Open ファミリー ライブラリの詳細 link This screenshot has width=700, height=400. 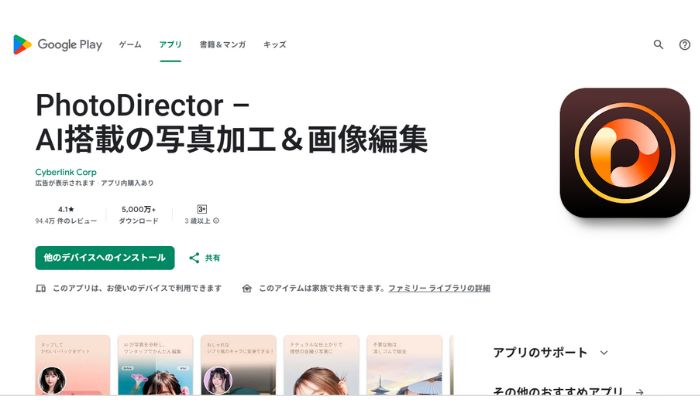tap(439, 288)
